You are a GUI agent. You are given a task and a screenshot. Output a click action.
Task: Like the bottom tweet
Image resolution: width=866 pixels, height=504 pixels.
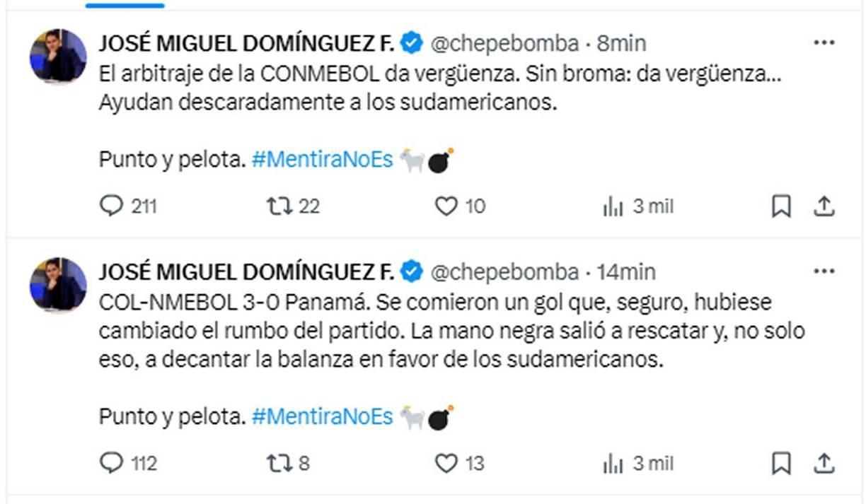click(446, 464)
